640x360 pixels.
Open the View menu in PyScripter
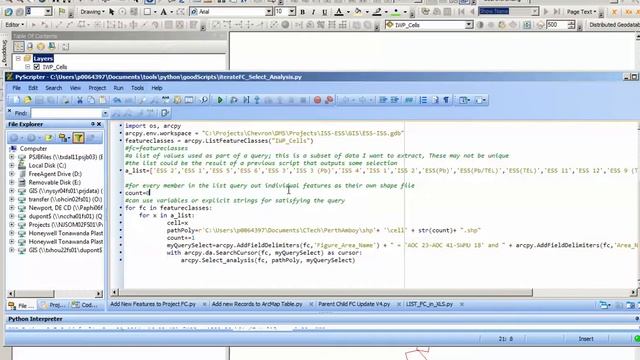coord(75,88)
